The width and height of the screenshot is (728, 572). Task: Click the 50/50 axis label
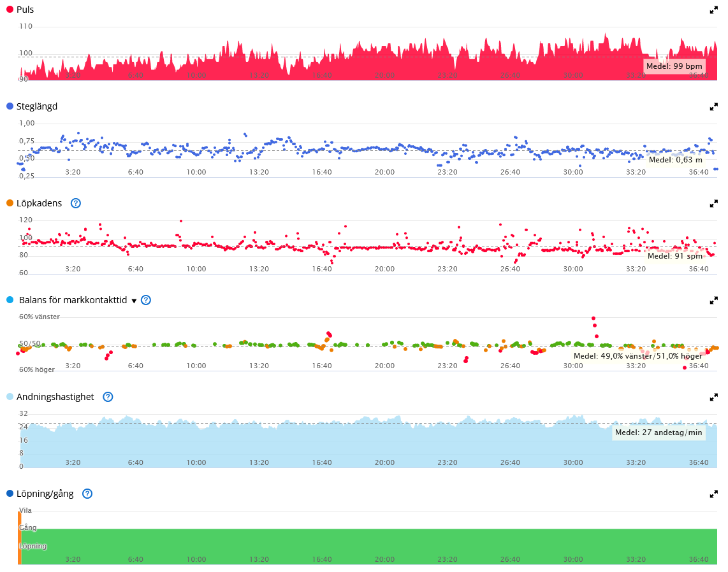(x=30, y=343)
